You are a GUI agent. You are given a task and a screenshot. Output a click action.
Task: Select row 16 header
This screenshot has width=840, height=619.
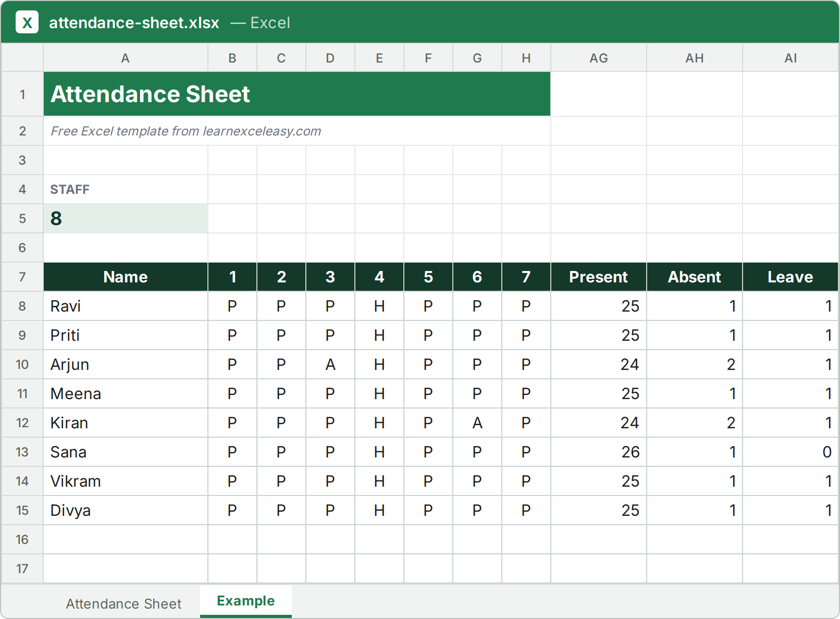(22, 539)
